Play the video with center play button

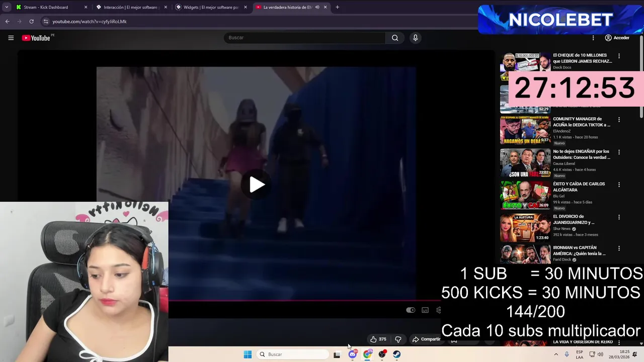pos(257,185)
